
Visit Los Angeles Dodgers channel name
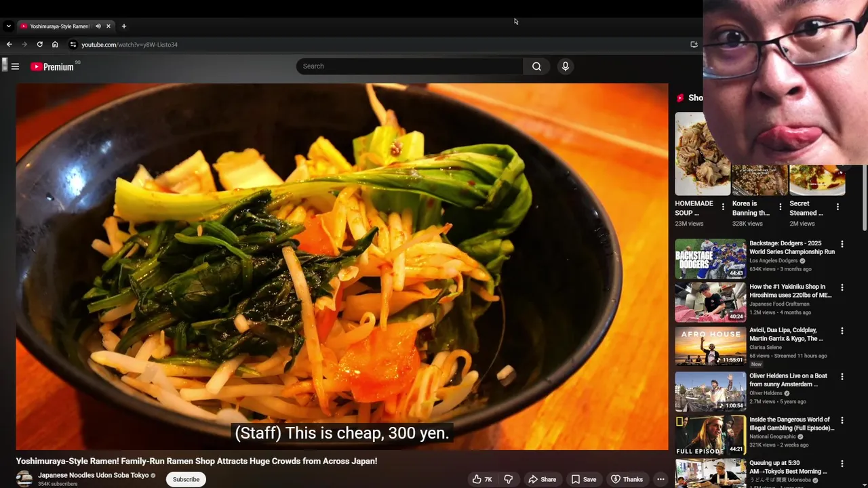click(773, 261)
